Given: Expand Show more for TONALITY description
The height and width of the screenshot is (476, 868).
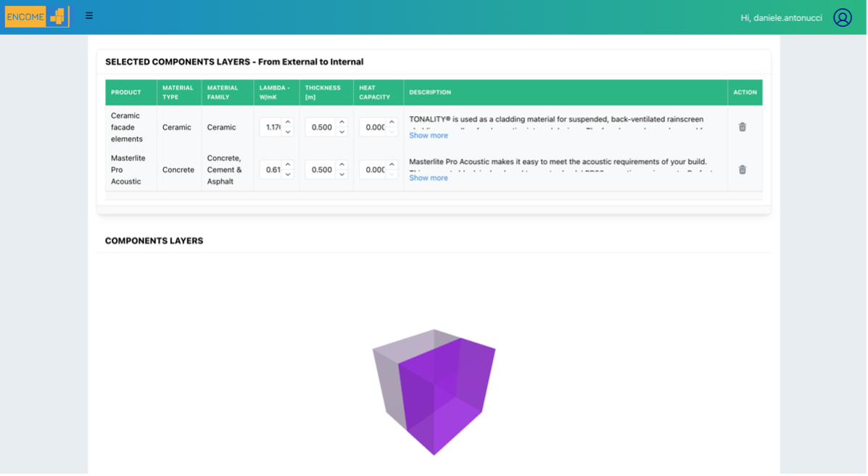Looking at the screenshot, I should pyautogui.click(x=429, y=136).
